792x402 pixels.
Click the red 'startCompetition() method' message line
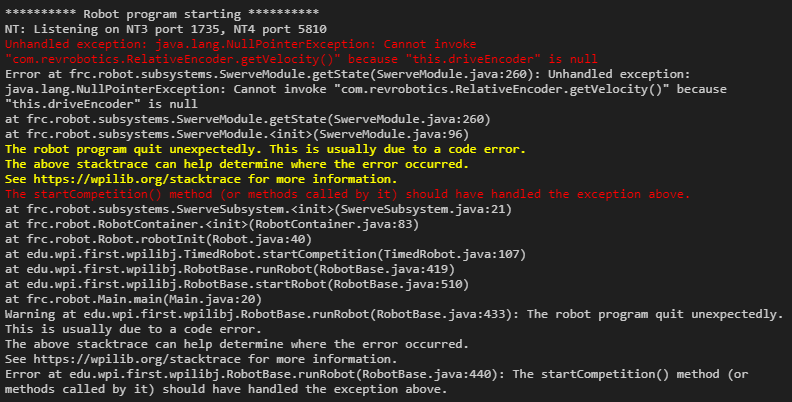348,194
